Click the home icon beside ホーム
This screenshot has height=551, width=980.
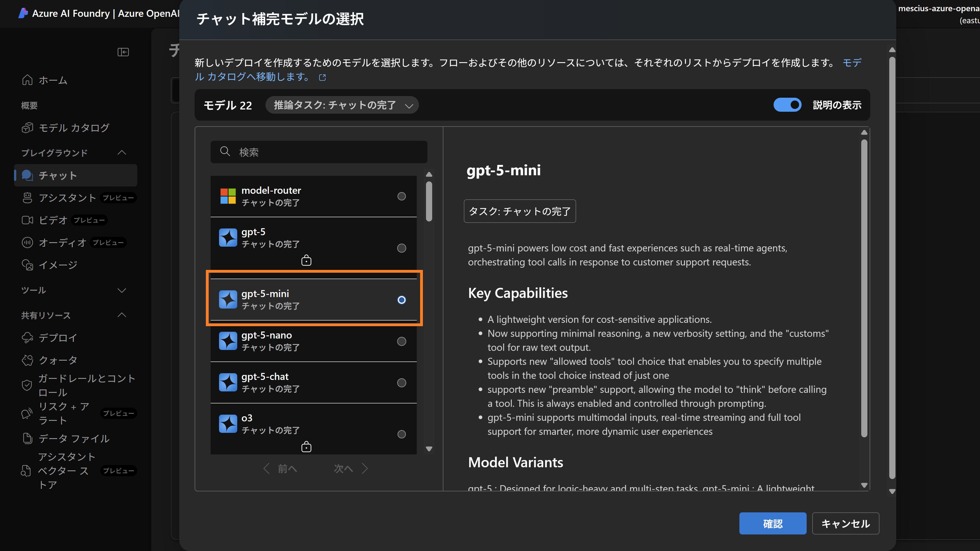(27, 80)
